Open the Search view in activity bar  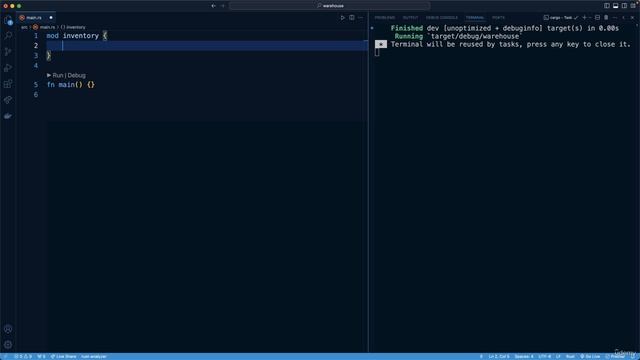coord(8,36)
